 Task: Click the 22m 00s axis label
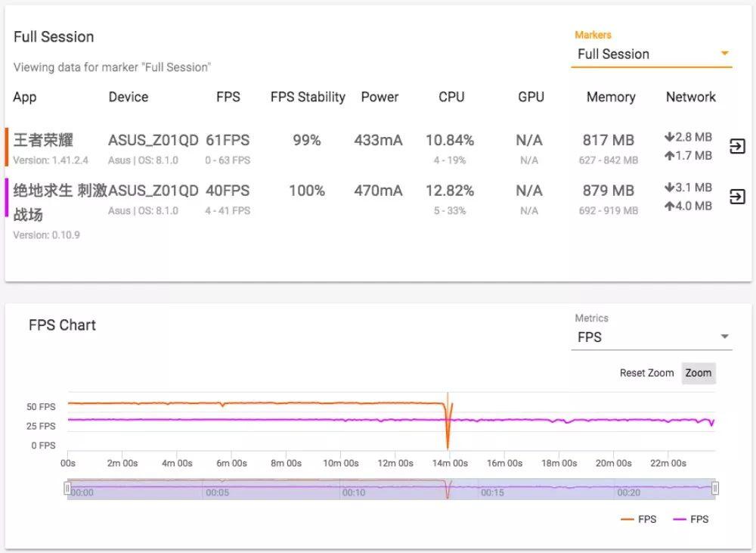click(x=668, y=463)
